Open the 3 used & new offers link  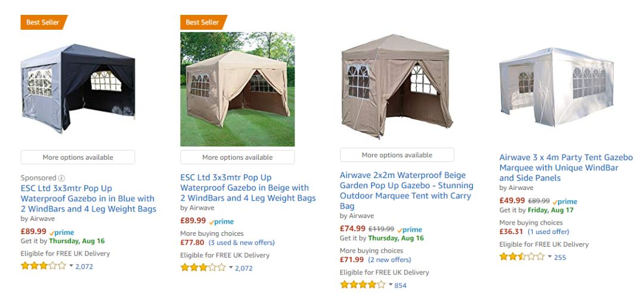[241, 243]
